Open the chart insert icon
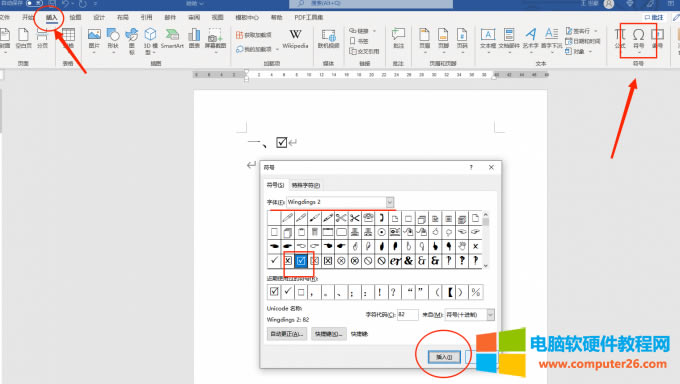680x384 pixels. (194, 39)
